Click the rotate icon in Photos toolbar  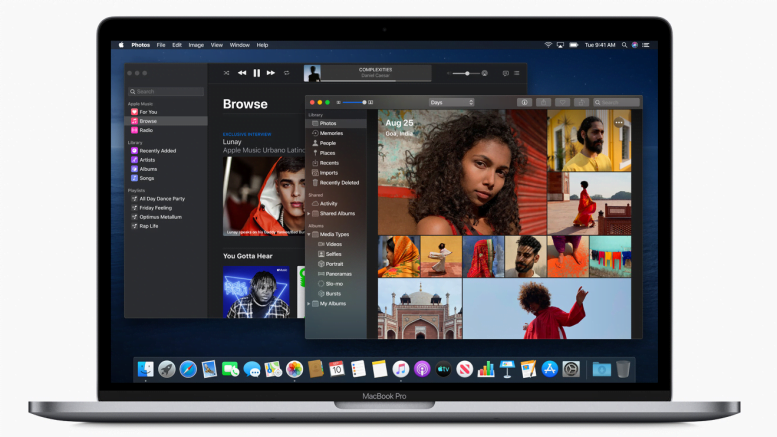pyautogui.click(x=580, y=102)
